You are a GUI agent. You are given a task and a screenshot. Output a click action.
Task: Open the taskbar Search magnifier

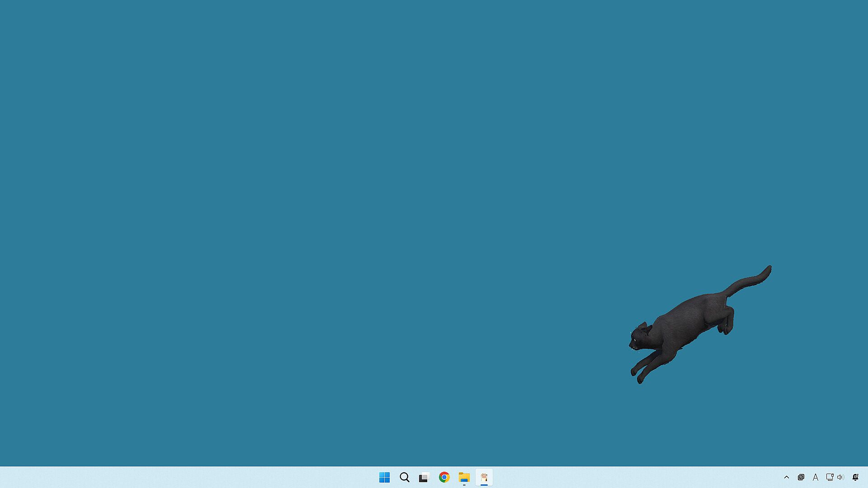tap(404, 477)
